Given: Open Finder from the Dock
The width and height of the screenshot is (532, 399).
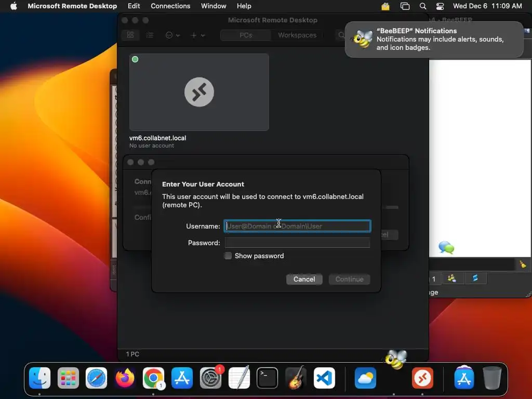Looking at the screenshot, I should (39, 378).
